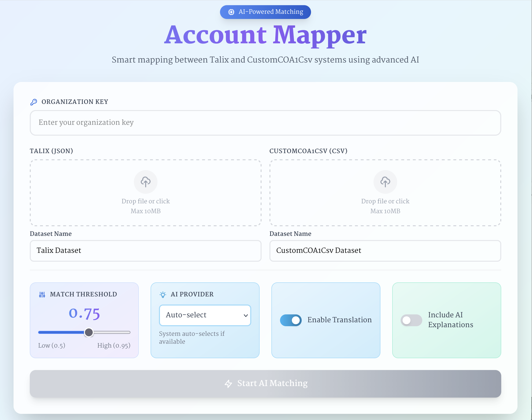Click the key icon beside Organization Key label
Image resolution: width=532 pixels, height=420 pixels.
[33, 102]
